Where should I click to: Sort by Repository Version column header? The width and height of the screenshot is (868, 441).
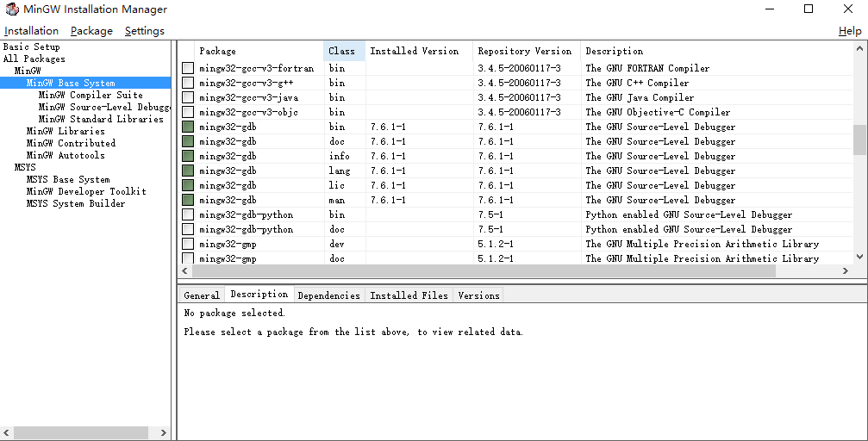[527, 51]
